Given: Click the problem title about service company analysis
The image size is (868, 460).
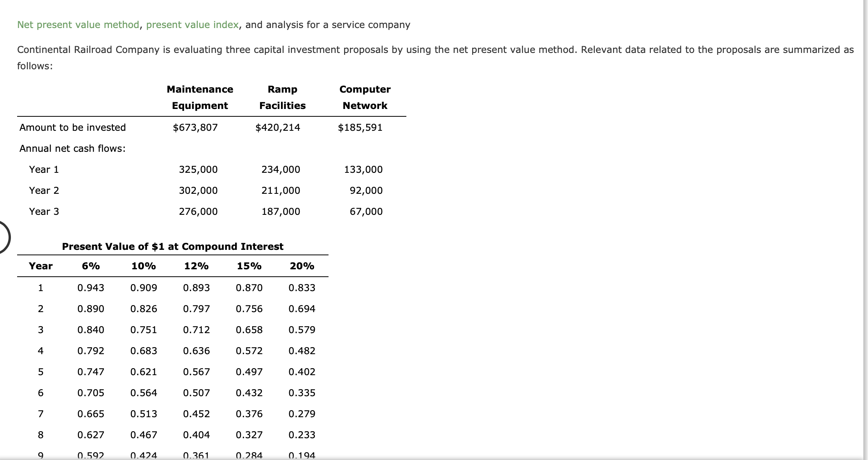Looking at the screenshot, I should 214,25.
